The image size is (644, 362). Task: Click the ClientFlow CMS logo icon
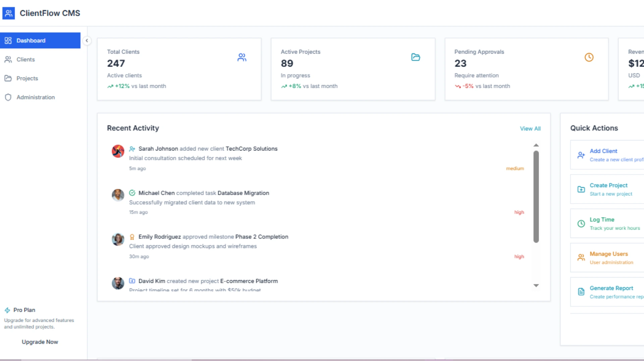(x=9, y=13)
